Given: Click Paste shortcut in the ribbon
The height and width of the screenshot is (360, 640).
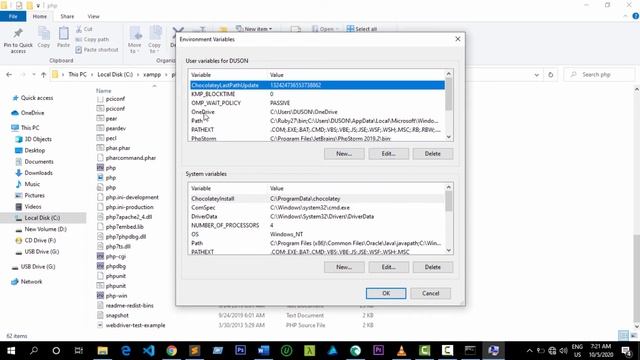Looking at the screenshot, I should click(x=97, y=50).
